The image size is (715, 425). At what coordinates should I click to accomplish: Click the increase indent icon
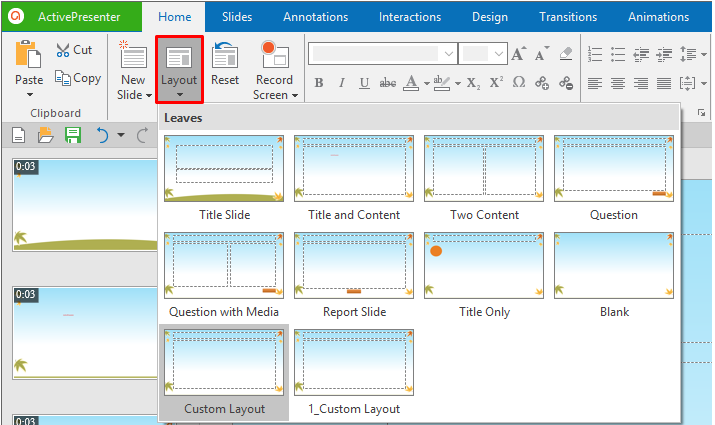click(x=664, y=54)
